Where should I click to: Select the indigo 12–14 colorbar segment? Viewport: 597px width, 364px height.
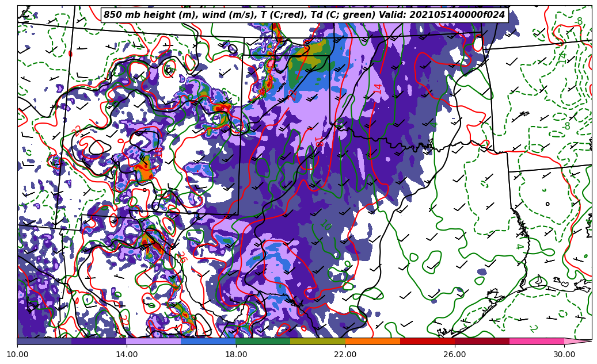pos(99,341)
